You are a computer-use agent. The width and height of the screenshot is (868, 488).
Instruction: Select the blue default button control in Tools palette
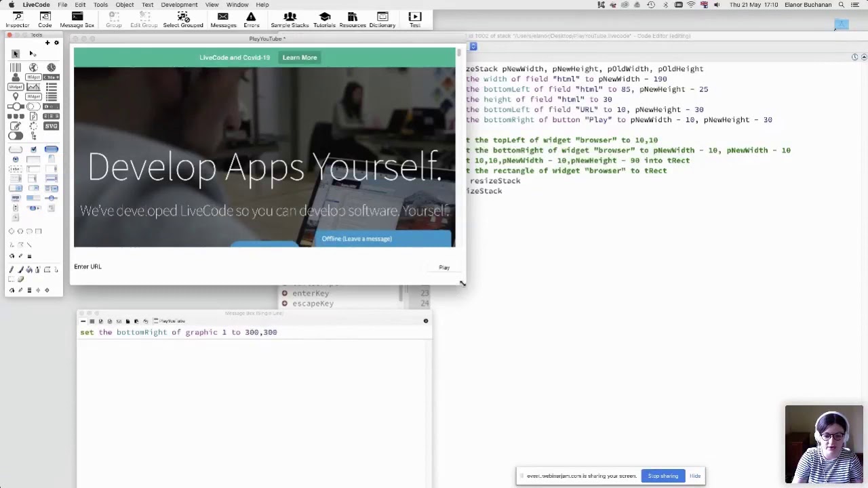click(x=51, y=149)
